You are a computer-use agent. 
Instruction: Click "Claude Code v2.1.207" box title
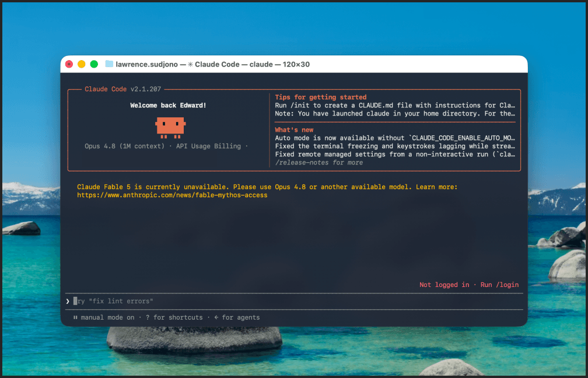pyautogui.click(x=123, y=89)
